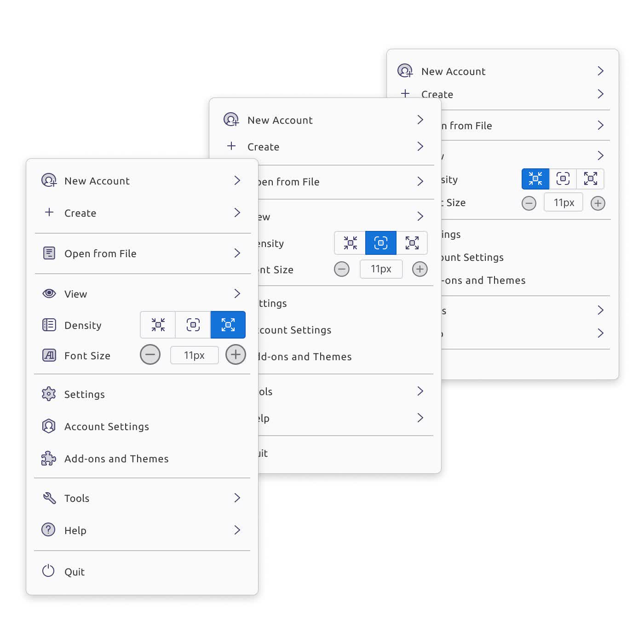Click the Font Size letter icon
644x644 pixels.
point(49,356)
